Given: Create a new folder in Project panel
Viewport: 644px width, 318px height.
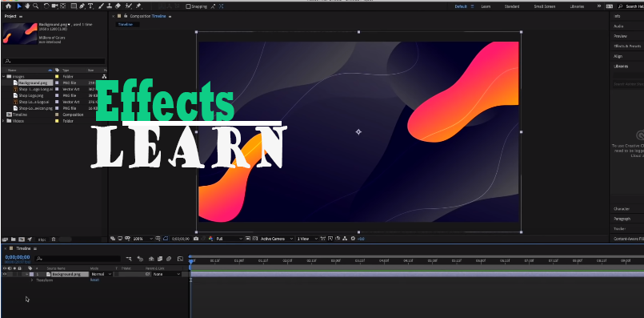Looking at the screenshot, I should 13,239.
